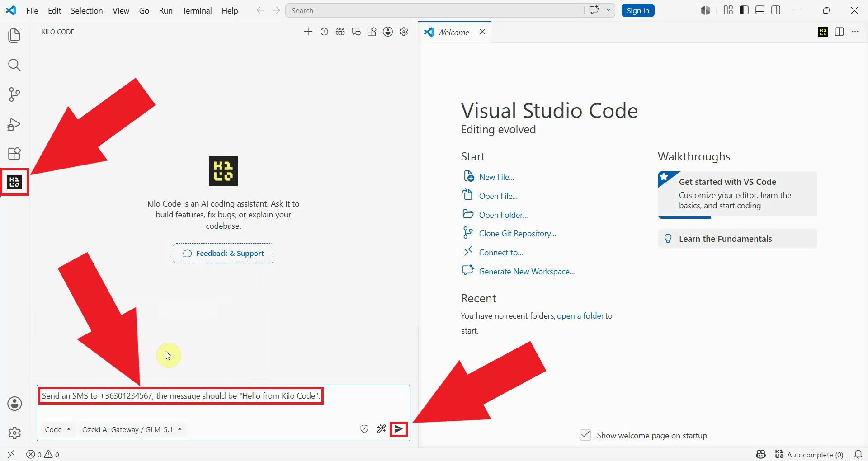This screenshot has height=461, width=868.
Task: Click the title bar Search field
Action: [434, 10]
